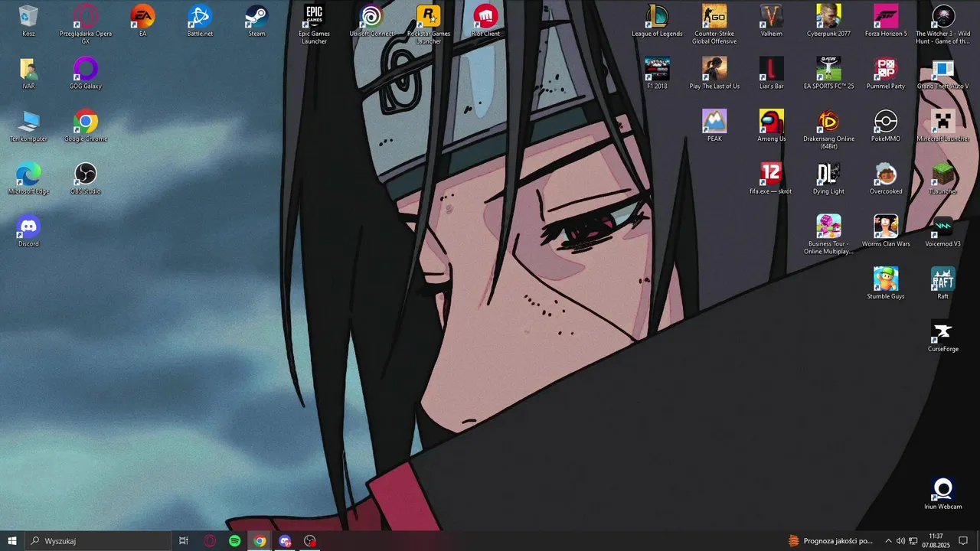The height and width of the screenshot is (551, 980).
Task: Select the Rockstar Games Launcher shortcut
Action: pos(429,24)
